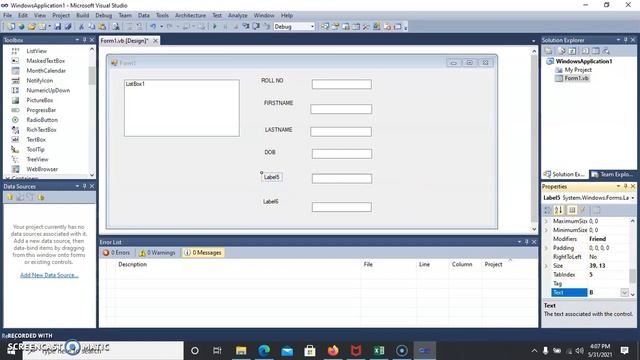The image size is (640, 360).
Task: Open the Project menu
Action: coord(61,16)
